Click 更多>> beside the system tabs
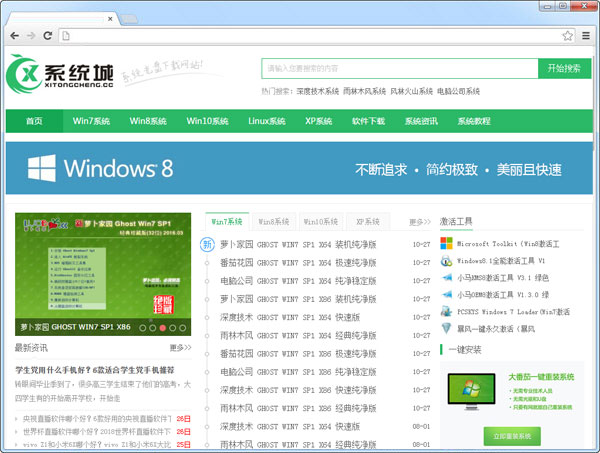Viewport: 600px width, 453px height. [x=420, y=222]
